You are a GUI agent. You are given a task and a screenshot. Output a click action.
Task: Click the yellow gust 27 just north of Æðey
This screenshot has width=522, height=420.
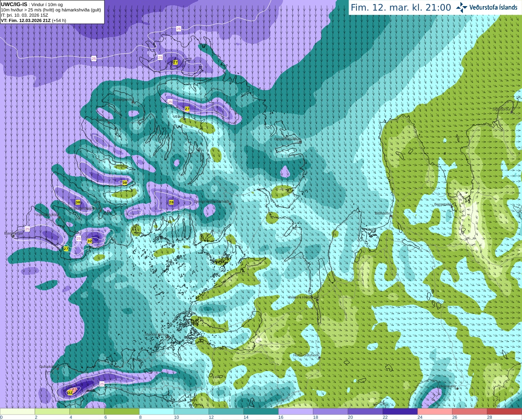click(187, 109)
